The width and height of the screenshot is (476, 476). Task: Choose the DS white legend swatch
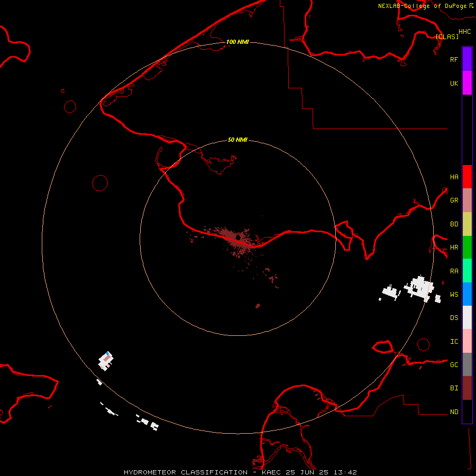tap(467, 317)
